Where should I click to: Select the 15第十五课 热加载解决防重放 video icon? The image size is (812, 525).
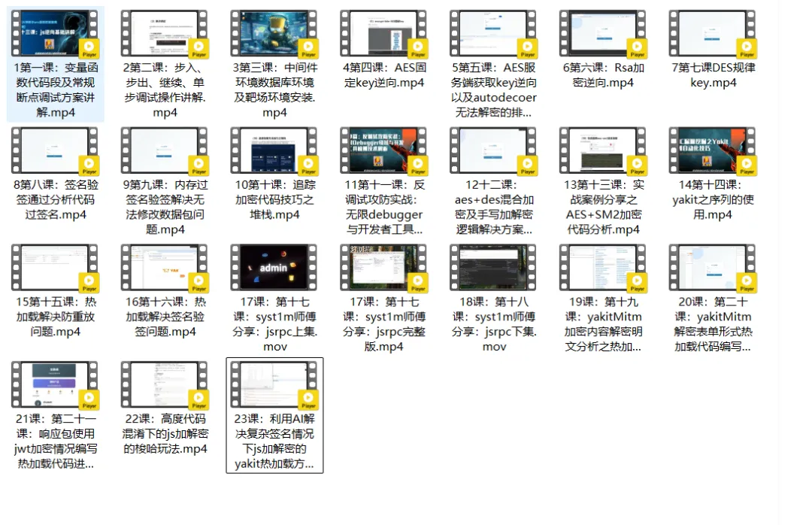click(x=55, y=269)
